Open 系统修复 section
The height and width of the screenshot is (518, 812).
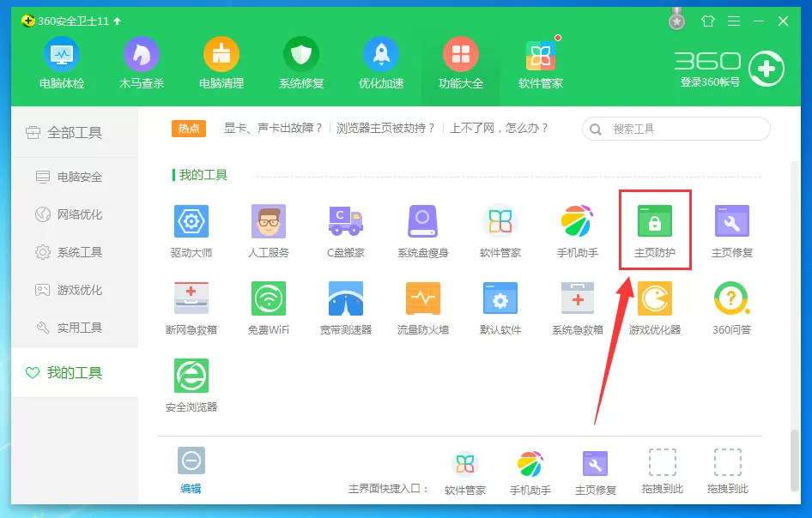tap(301, 63)
